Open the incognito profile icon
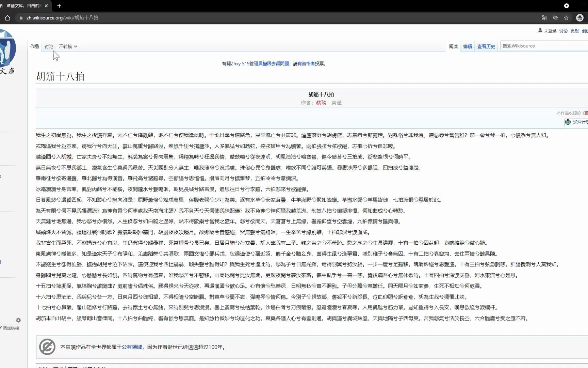The width and height of the screenshot is (588, 368). (580, 18)
